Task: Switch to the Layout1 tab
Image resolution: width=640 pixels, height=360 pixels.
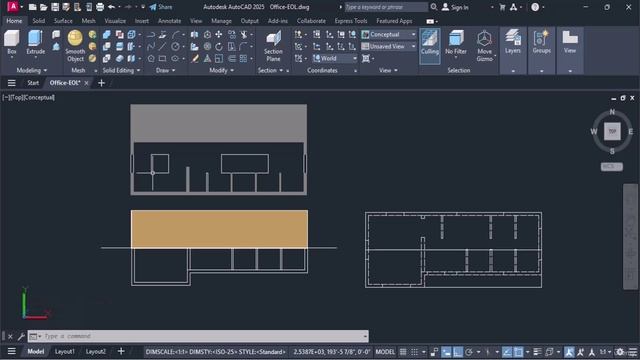Action: point(64,351)
